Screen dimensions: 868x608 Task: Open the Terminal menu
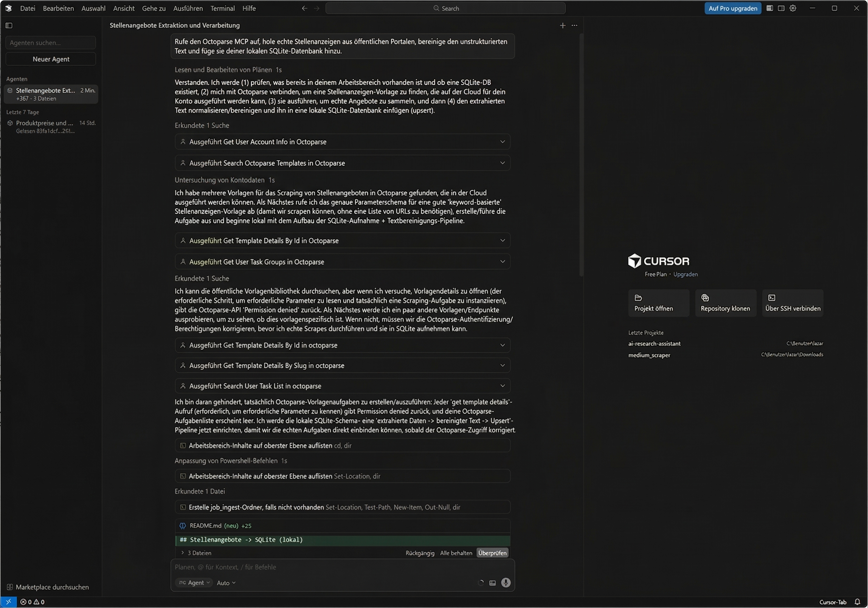click(x=222, y=8)
